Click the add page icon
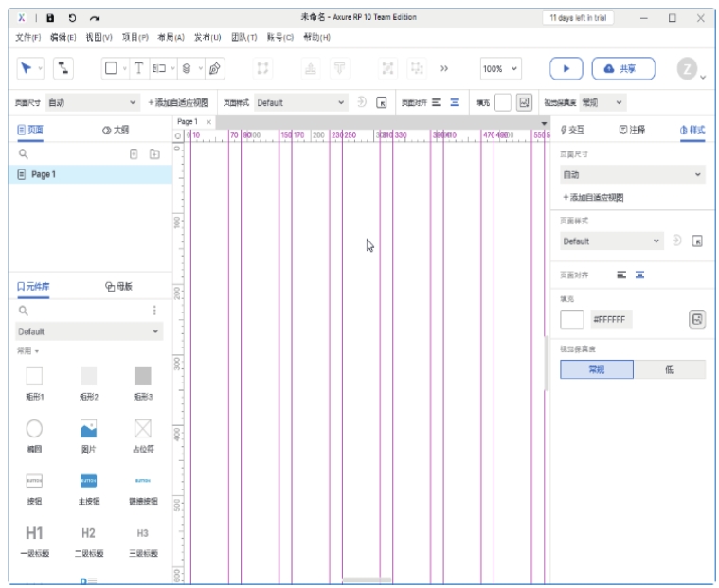Viewport: 719px width, 588px height. point(134,153)
